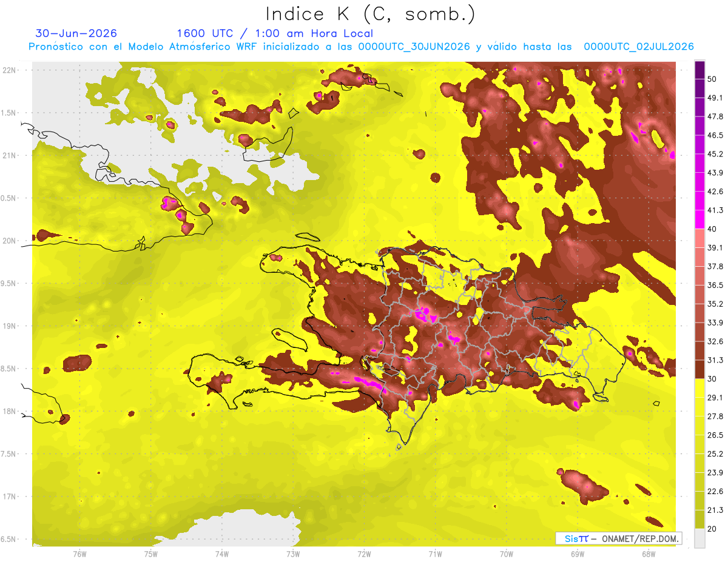Click the latitude axis label "9.5N"

tap(9, 284)
